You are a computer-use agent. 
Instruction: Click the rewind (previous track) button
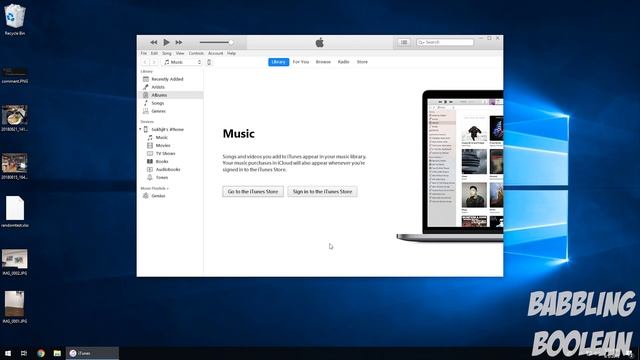click(153, 42)
